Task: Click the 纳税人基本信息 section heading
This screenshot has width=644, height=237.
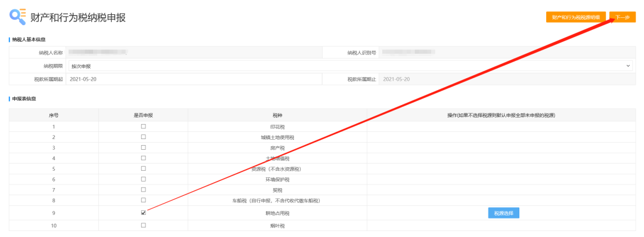Action: click(x=29, y=39)
